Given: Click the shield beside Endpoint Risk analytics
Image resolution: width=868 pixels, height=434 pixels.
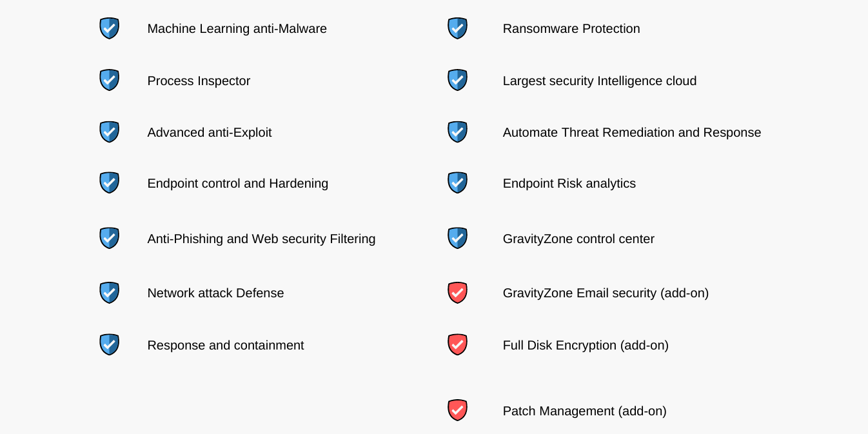Looking at the screenshot, I should [x=457, y=182].
